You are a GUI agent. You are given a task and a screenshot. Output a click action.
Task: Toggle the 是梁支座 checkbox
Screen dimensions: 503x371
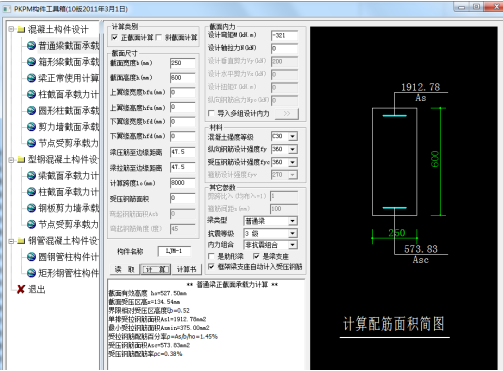tap(256, 256)
